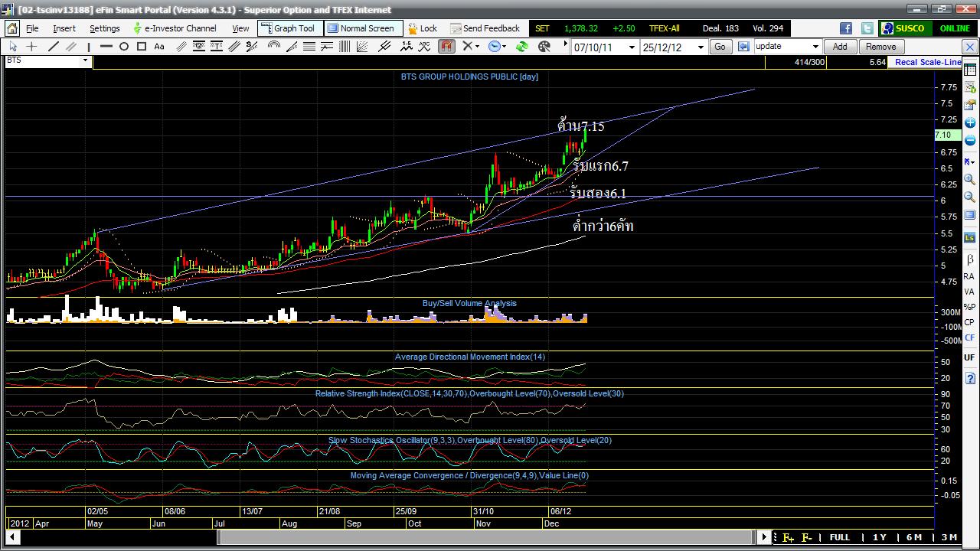Select the Aa text annotation tool
The width and height of the screenshot is (980, 551).
(158, 47)
